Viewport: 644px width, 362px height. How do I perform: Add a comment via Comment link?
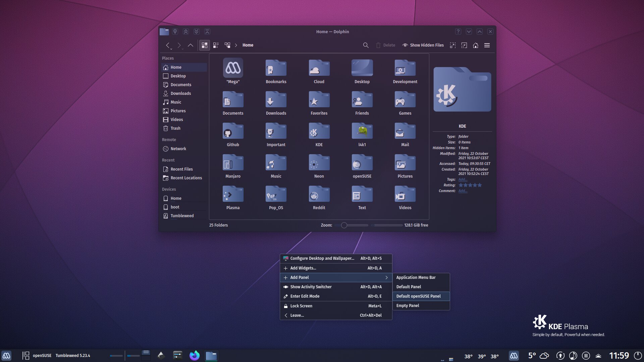click(463, 191)
